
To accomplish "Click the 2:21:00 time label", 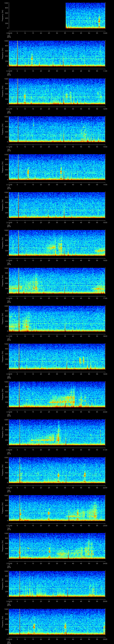I will (x=9, y=487).
